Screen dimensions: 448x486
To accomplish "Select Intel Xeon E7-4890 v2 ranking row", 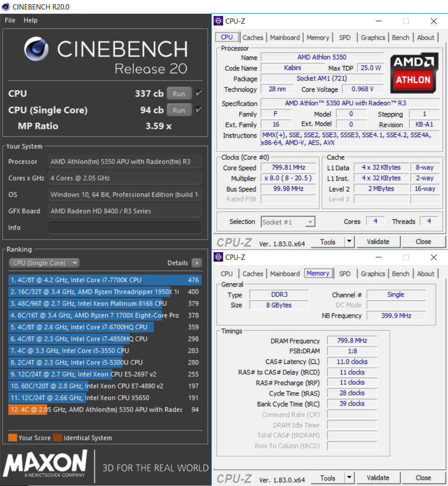I will coord(105,386).
